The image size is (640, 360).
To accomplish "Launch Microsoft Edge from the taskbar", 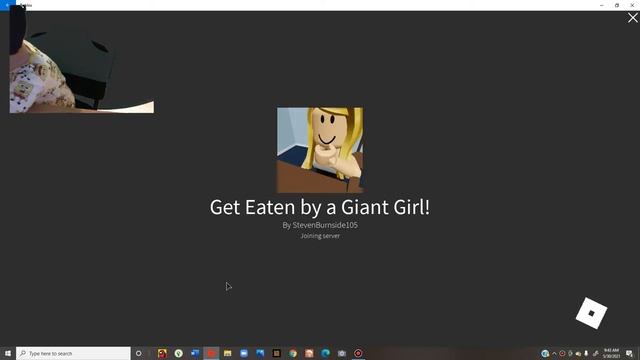I will coord(326,353).
